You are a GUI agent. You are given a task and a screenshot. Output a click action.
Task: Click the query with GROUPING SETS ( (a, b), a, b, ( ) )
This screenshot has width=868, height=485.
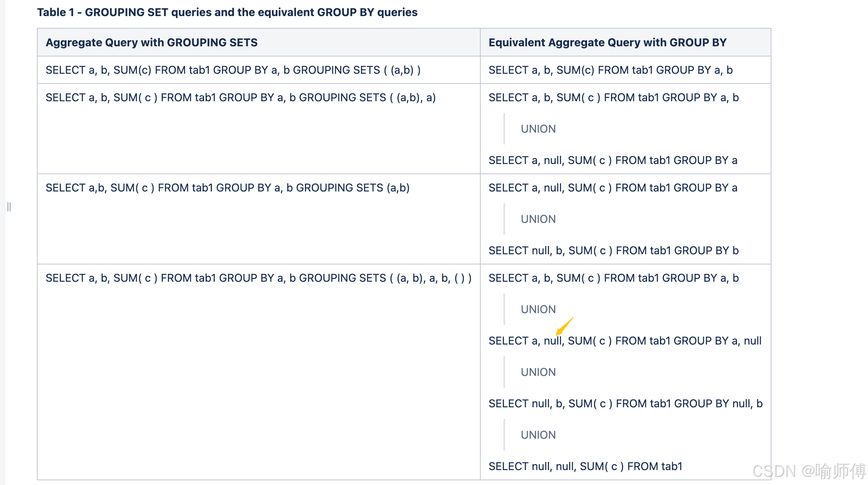[x=259, y=278]
